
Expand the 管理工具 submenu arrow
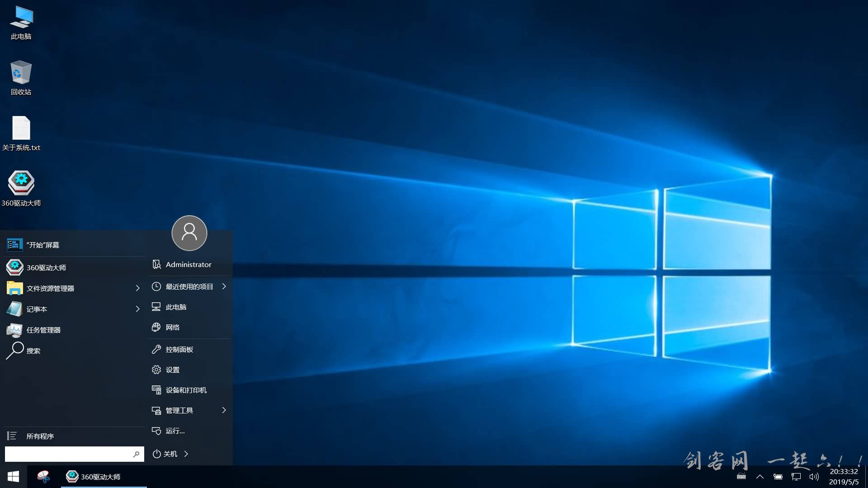point(224,410)
